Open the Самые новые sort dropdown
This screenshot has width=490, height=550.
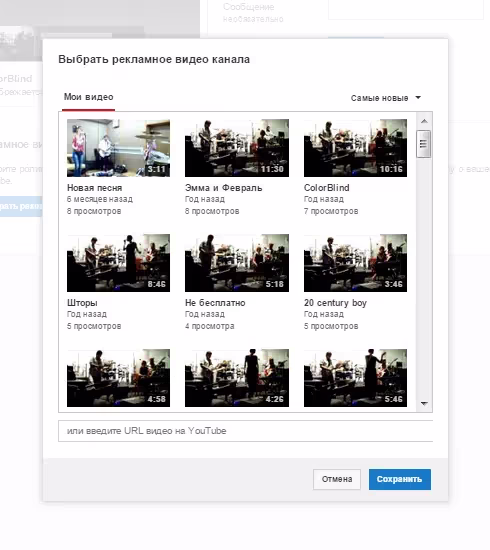pyautogui.click(x=385, y=98)
